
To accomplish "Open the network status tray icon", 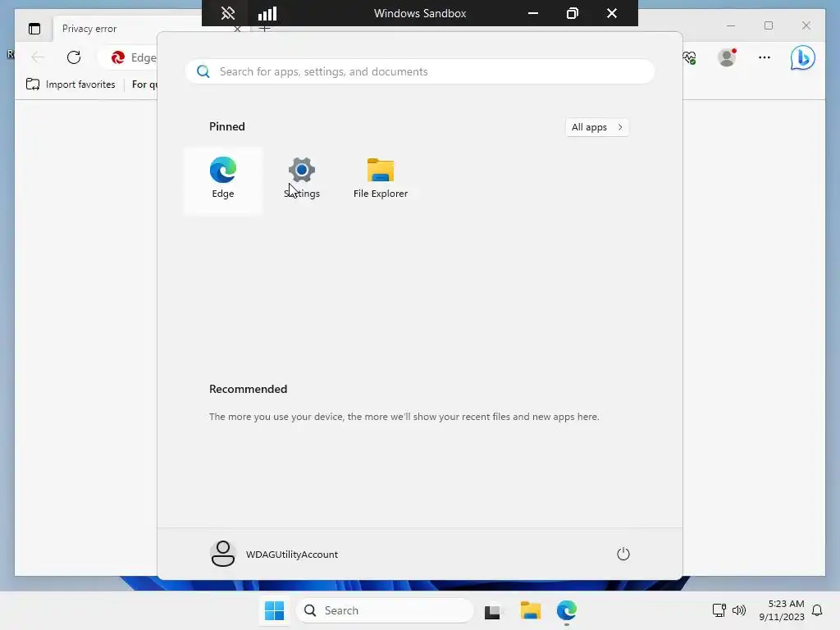I will tap(719, 610).
